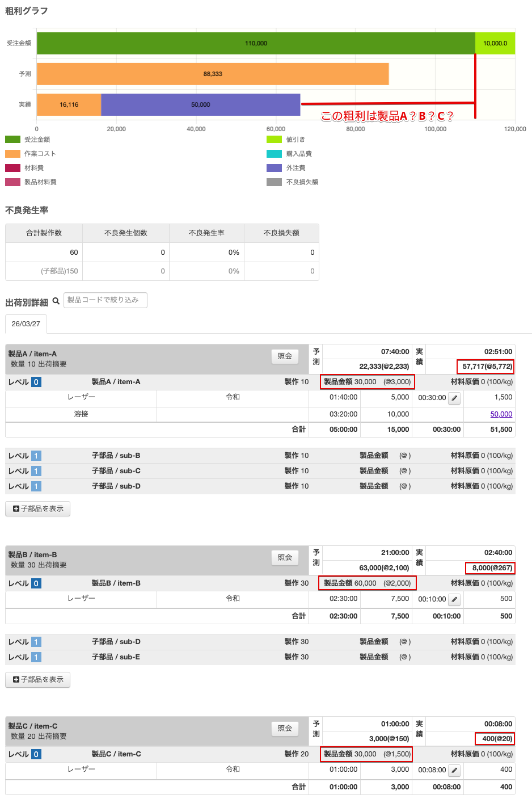Toggle 値引き series in chart legend
The image size is (532, 799).
[295, 140]
